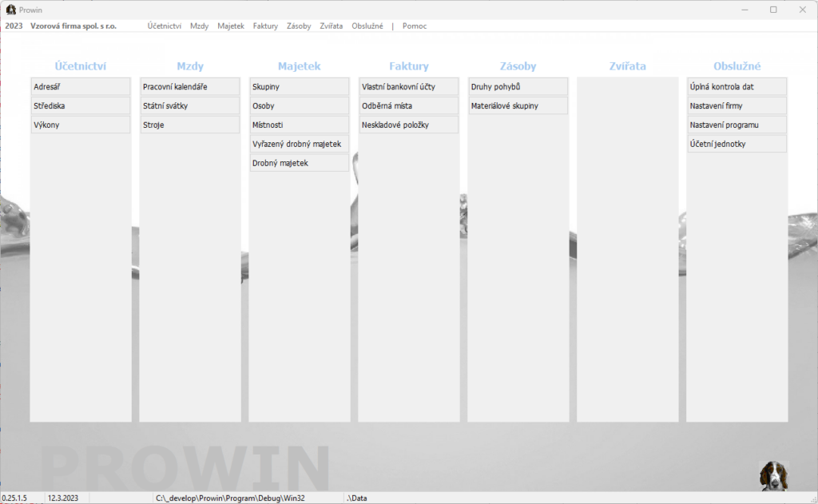Click the program path in status bar
Image resolution: width=818 pixels, height=504 pixels.
pyautogui.click(x=230, y=498)
